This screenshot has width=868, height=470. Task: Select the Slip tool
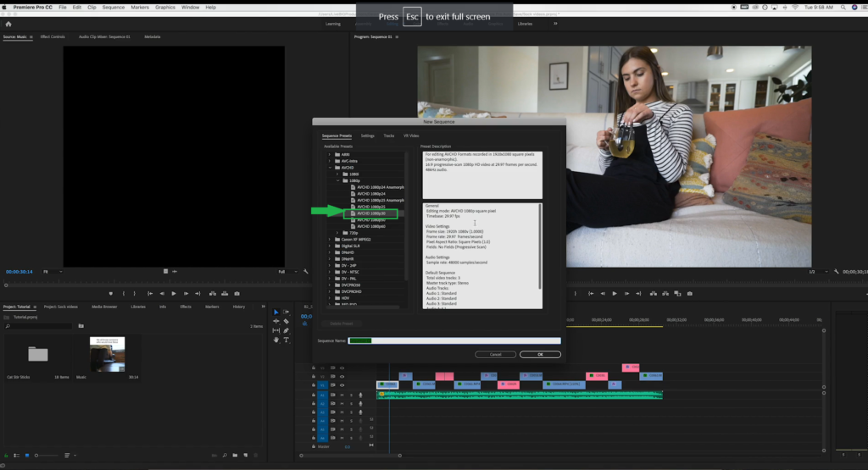pyautogui.click(x=275, y=330)
